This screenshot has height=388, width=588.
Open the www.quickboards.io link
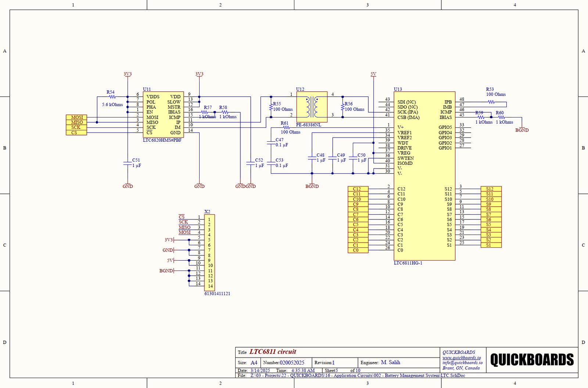(462, 358)
